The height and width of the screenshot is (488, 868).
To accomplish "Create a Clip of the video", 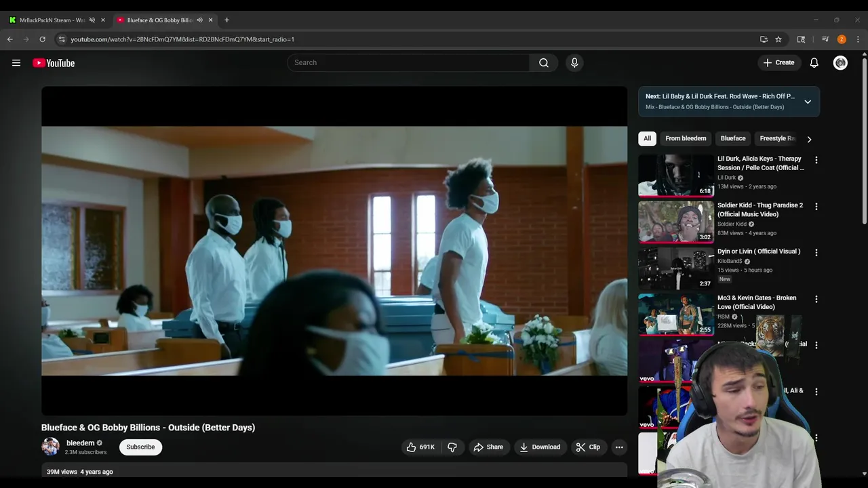I will point(588,447).
